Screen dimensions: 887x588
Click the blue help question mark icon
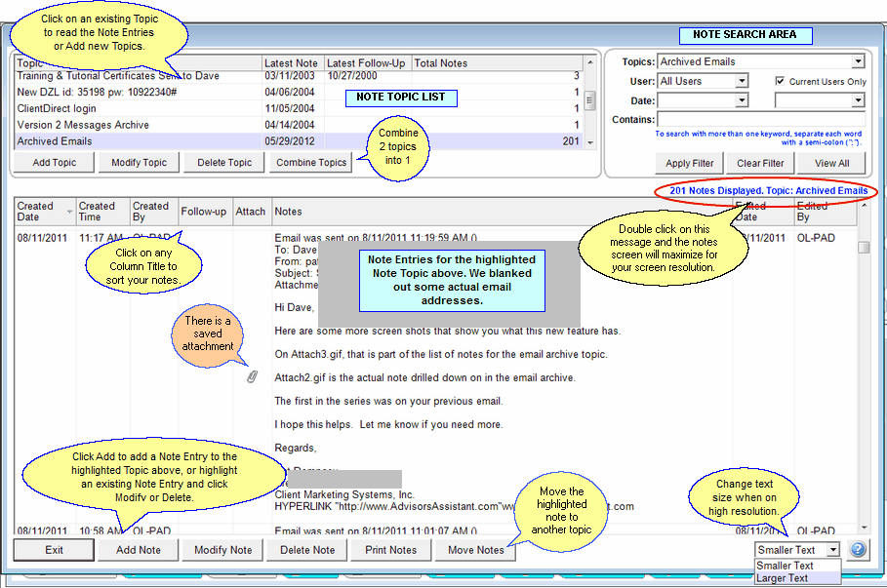(x=858, y=550)
